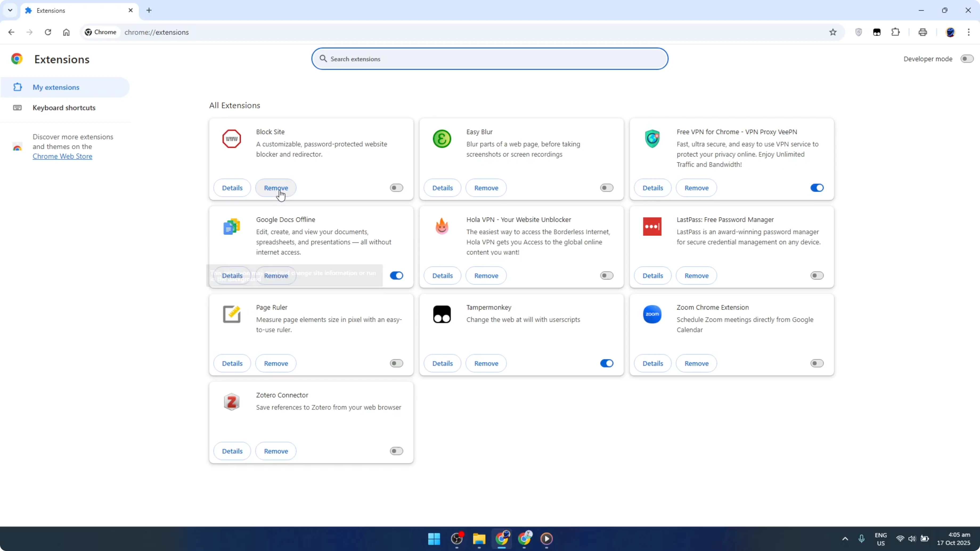The width and height of the screenshot is (980, 551).
Task: Reload the extensions page
Action: tap(48, 32)
